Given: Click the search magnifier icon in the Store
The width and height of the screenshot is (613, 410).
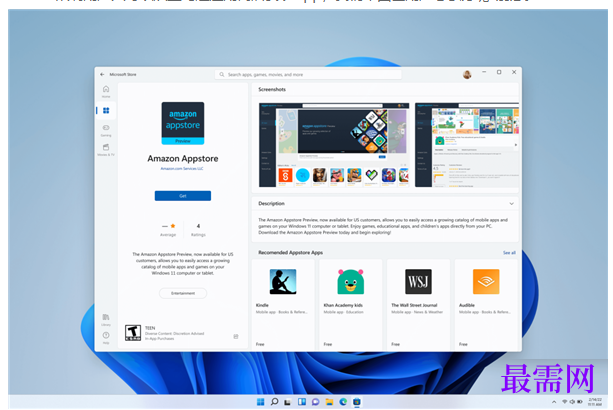Looking at the screenshot, I should [222, 74].
